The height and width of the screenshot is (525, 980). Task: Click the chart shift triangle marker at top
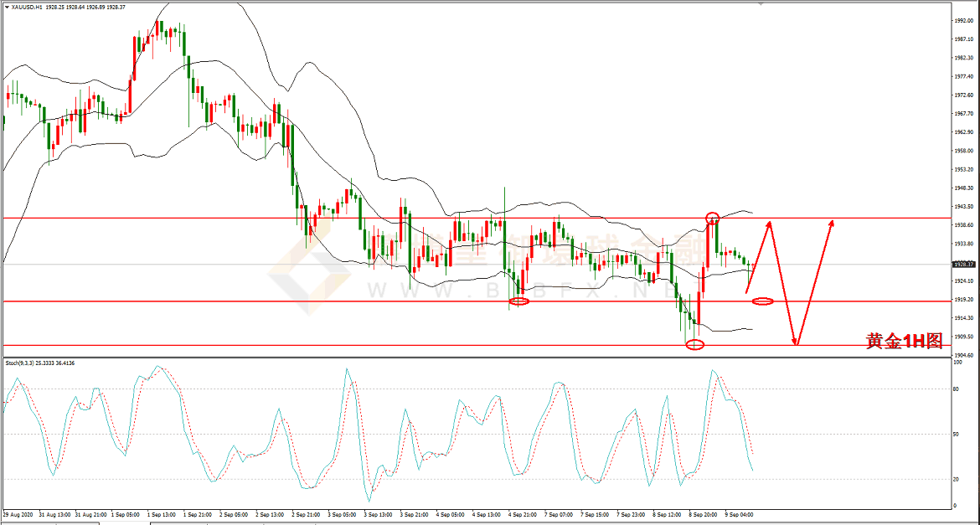click(761, 4)
